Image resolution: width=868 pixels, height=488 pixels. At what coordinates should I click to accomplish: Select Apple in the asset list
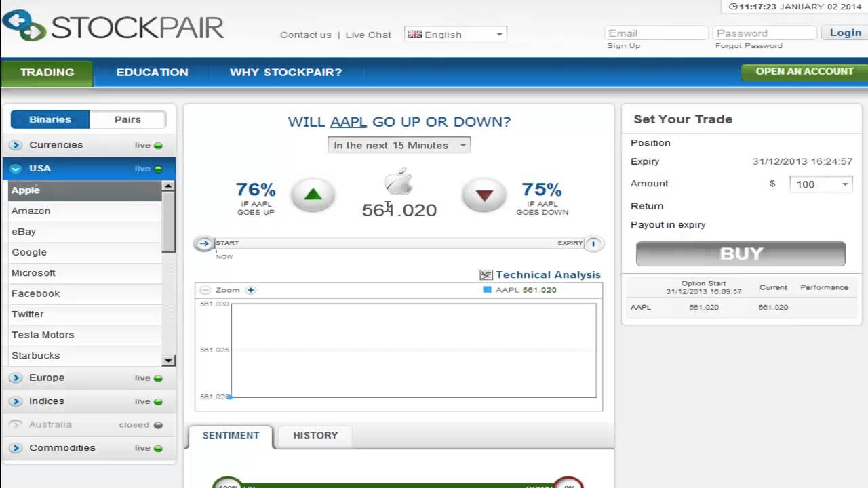click(85, 190)
